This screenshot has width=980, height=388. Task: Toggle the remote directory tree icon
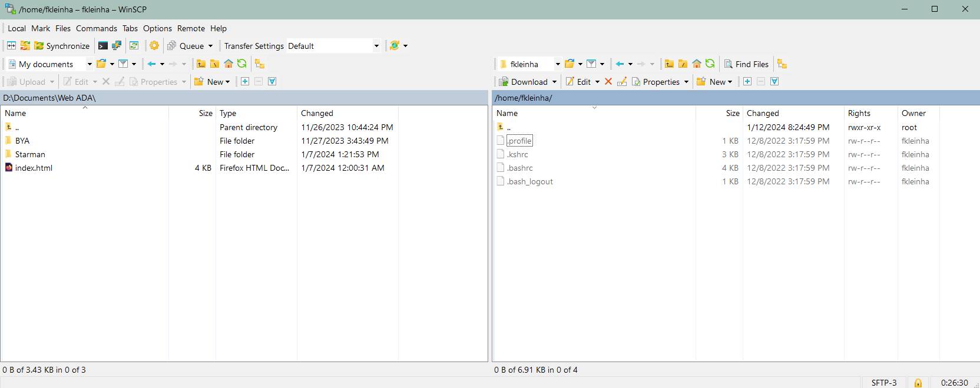pyautogui.click(x=782, y=64)
